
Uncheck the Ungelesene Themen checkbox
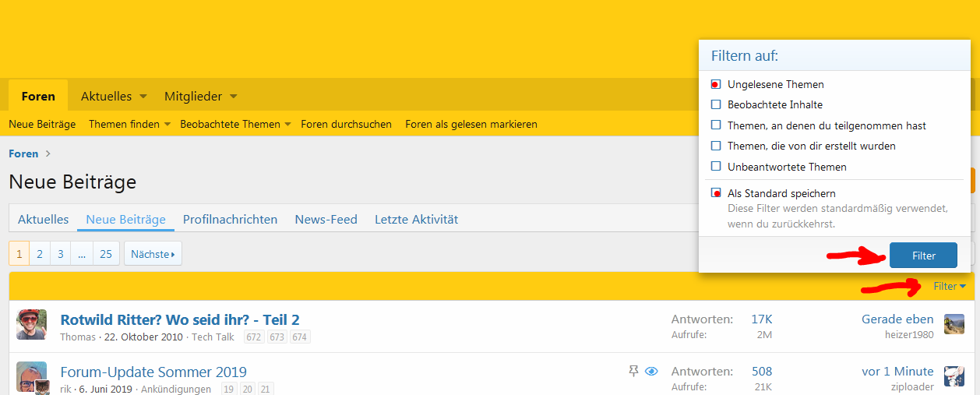[716, 84]
